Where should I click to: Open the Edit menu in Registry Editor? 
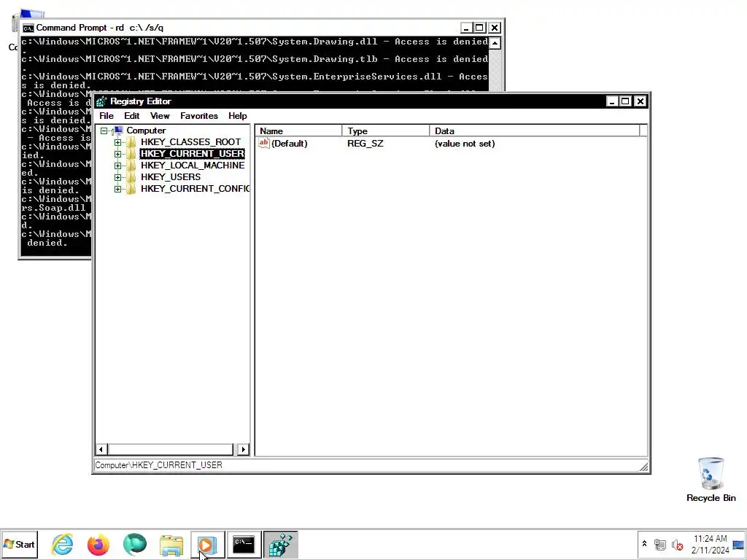(131, 116)
